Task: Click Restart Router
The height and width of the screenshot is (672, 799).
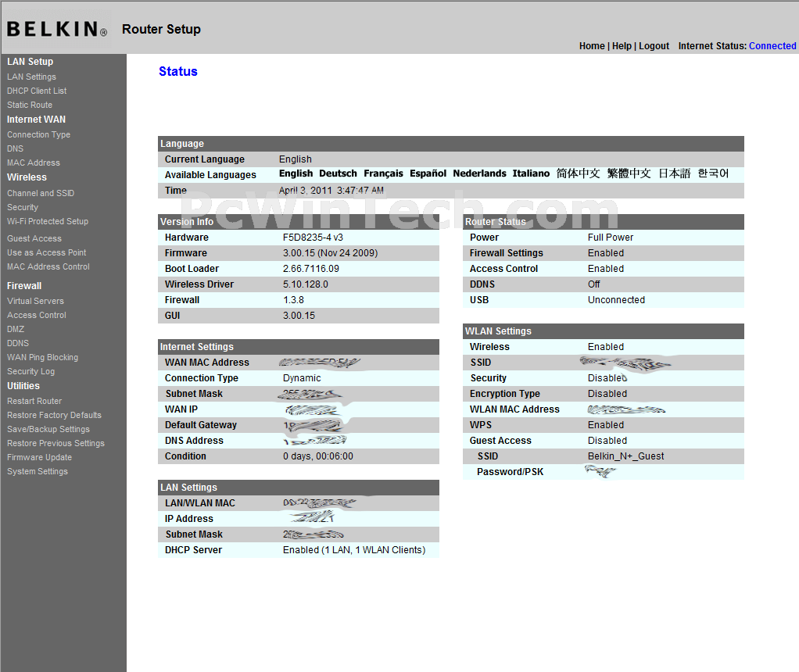Action: point(34,402)
